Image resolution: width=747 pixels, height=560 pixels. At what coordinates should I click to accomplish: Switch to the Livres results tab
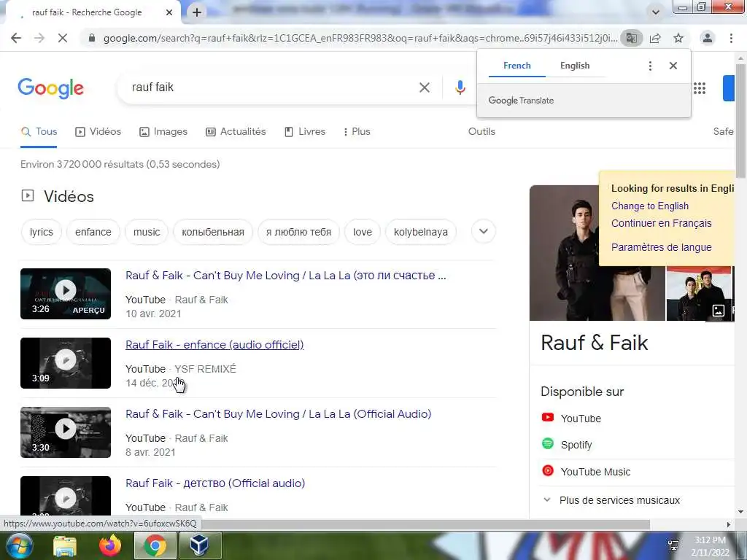pos(305,132)
